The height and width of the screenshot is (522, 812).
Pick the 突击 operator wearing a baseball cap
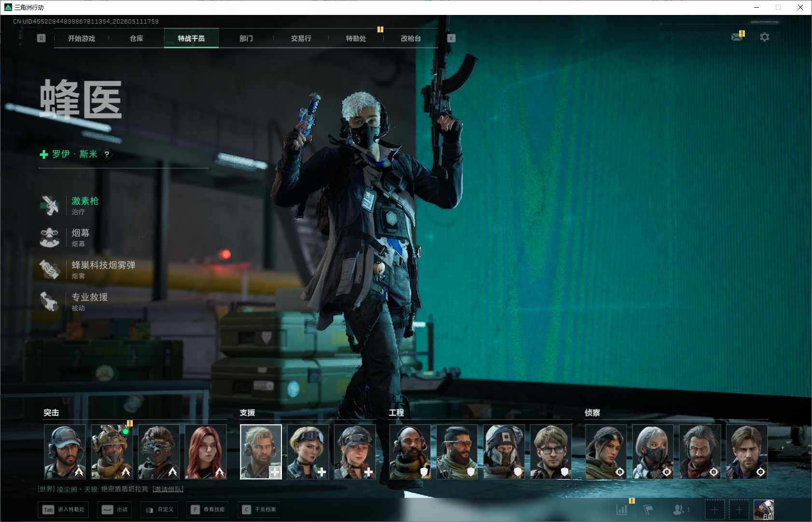click(x=65, y=452)
